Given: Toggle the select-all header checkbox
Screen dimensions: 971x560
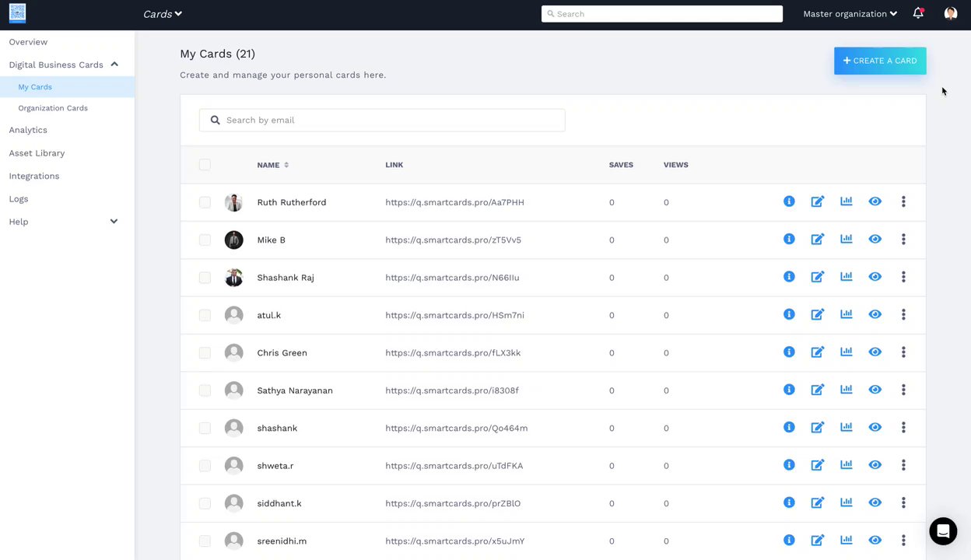Looking at the screenshot, I should [205, 165].
